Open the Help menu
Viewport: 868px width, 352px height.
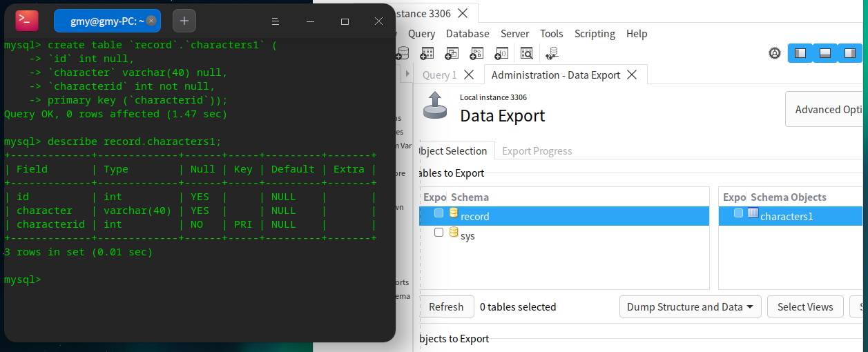click(637, 33)
